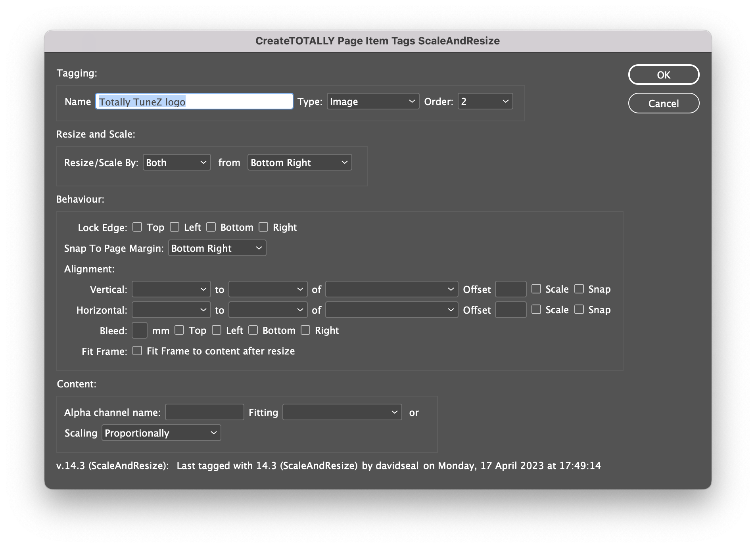The width and height of the screenshot is (756, 548).
Task: Open the Vertical 'to' dropdown
Action: [268, 289]
